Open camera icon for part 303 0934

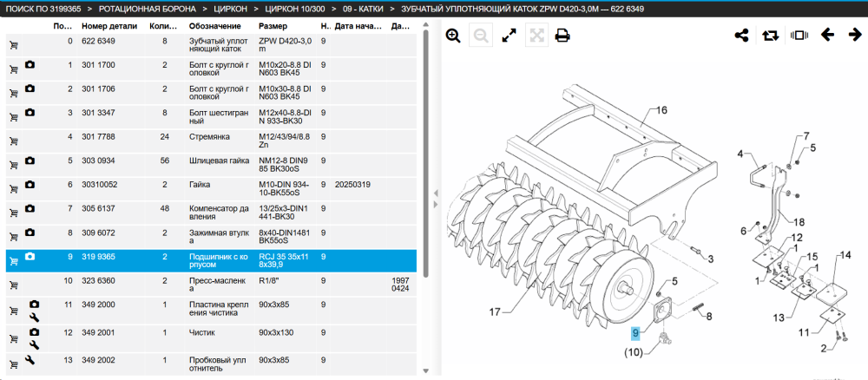[30, 161]
